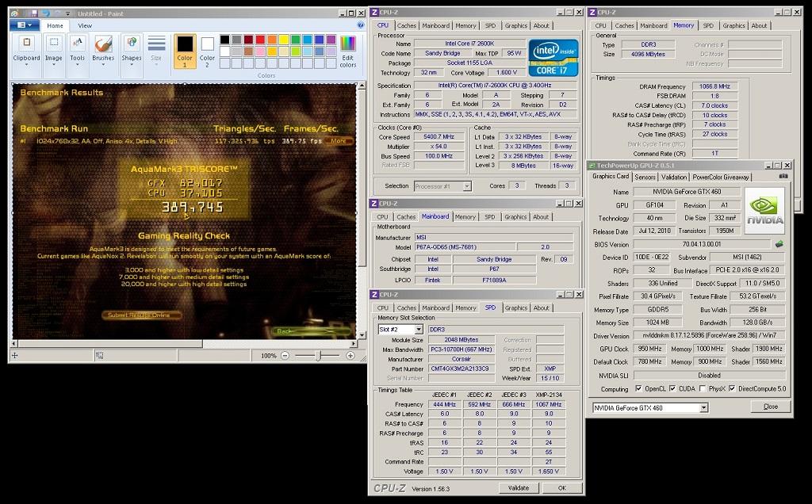Open the Sensors tab in GPU-Z
This screenshot has width=812, height=504.
coord(645,177)
